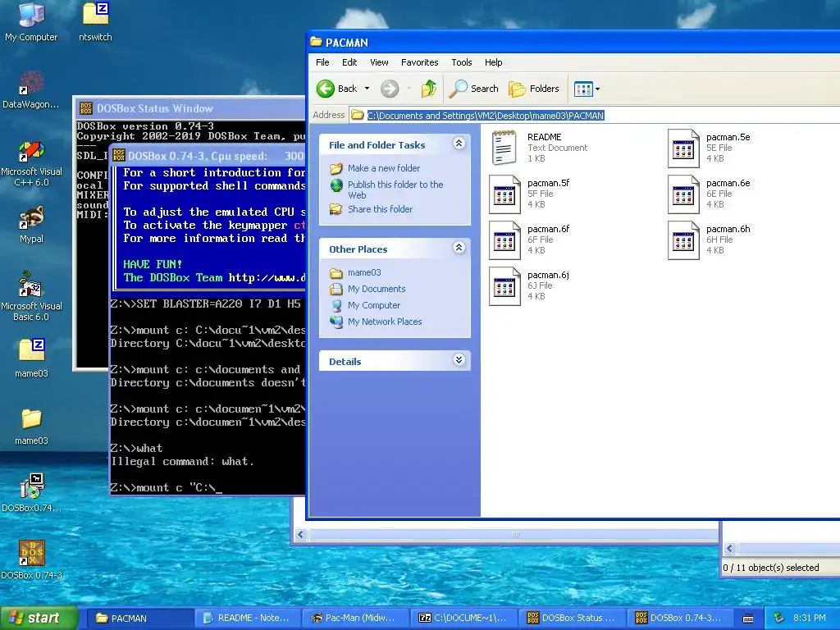Select the pacman.6e file
The width and height of the screenshot is (840, 630).
(x=710, y=194)
